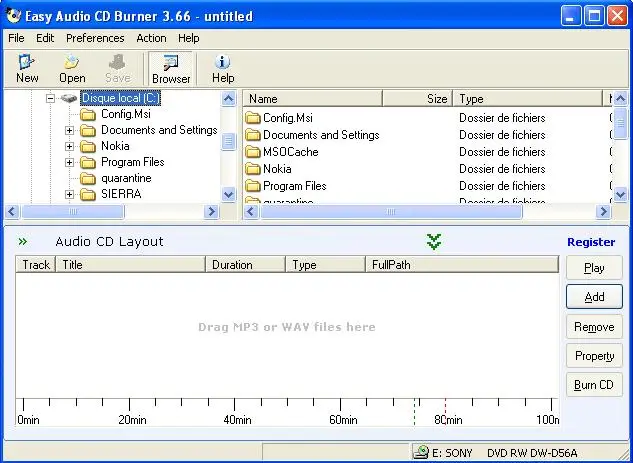Screen dimensions: 633x463
Task: Click the SIERRA folder icon in tree
Action: pos(88,194)
